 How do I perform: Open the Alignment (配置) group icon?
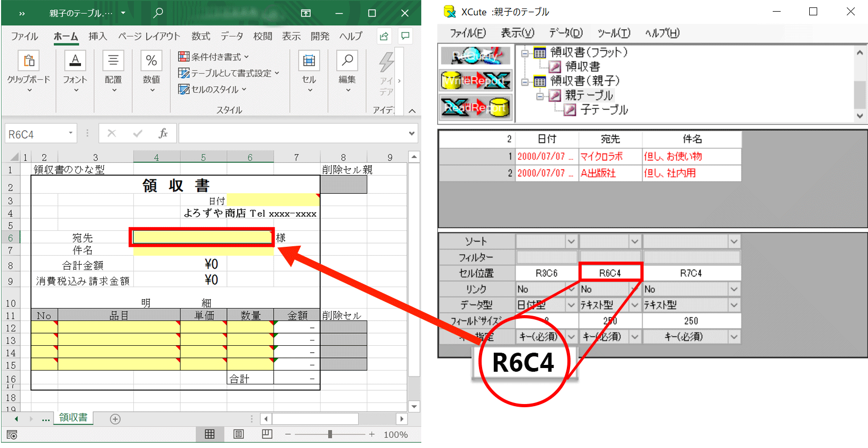[x=113, y=61]
